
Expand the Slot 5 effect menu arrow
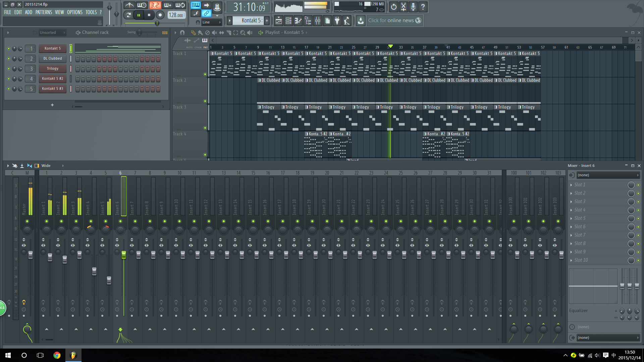[571, 219]
